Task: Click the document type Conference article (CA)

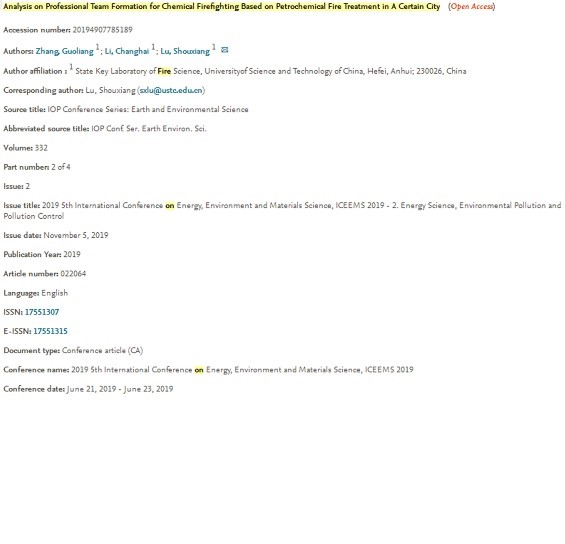Action: point(102,351)
